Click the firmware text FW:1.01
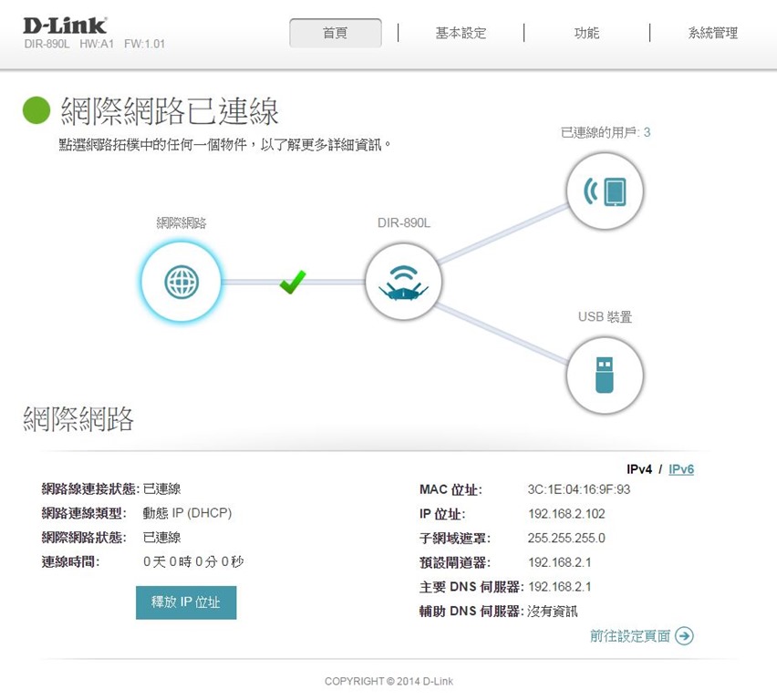This screenshot has height=700, width=777. (x=144, y=44)
